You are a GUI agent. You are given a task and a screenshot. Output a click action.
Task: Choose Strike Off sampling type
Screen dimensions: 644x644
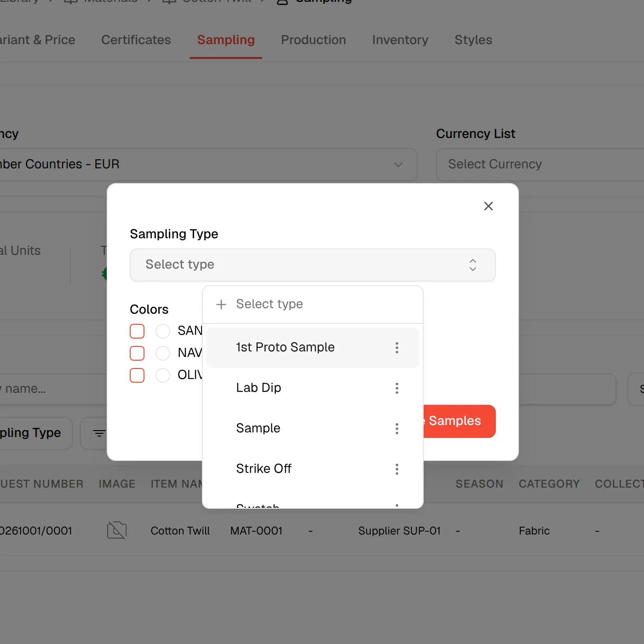tap(313, 469)
